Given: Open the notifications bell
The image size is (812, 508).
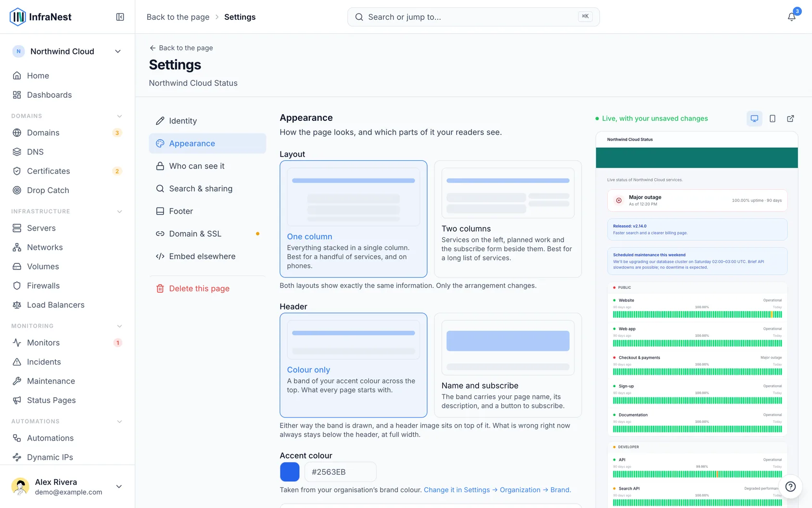Looking at the screenshot, I should pos(791,17).
